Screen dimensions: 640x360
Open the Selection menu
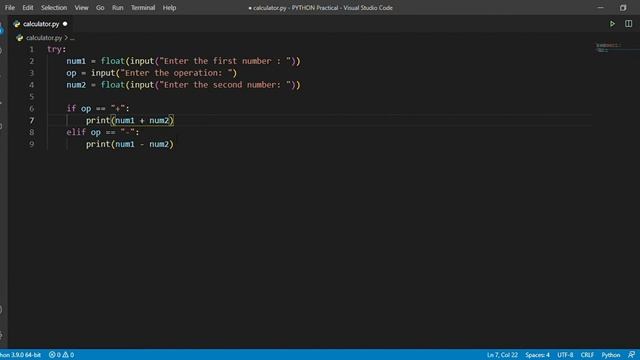[x=54, y=8]
